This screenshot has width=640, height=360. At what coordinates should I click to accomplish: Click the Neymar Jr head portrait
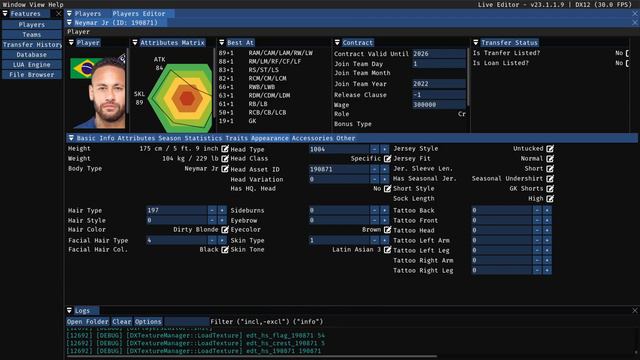(x=107, y=93)
